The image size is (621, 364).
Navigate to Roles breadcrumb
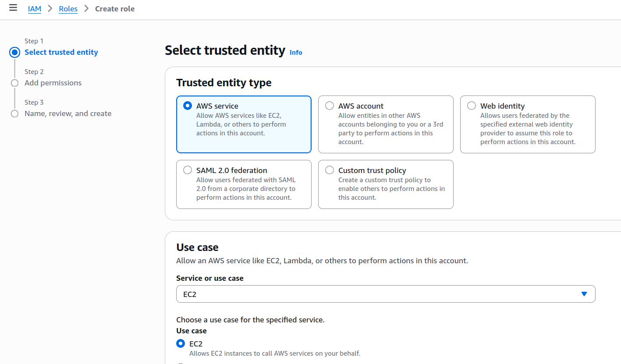pos(68,9)
